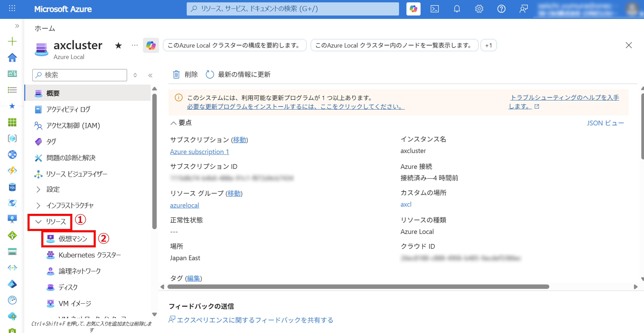
Task: Open the feedback icon in the header
Action: [523, 9]
